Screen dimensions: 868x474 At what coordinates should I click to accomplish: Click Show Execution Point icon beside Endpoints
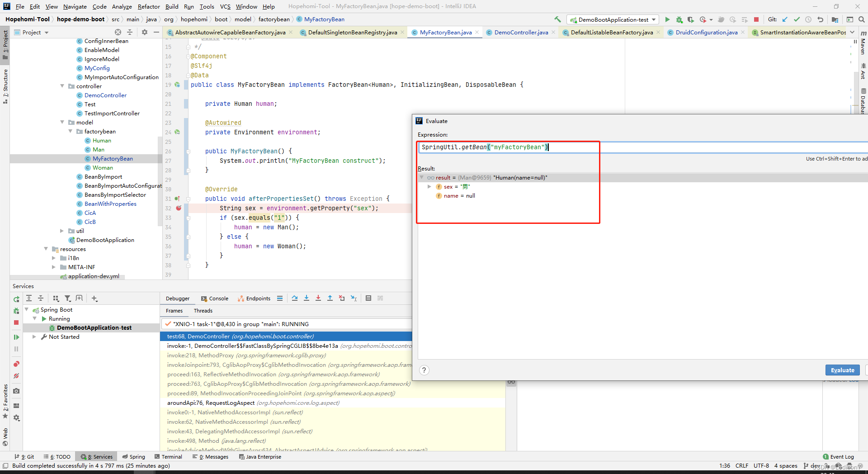[x=280, y=298]
